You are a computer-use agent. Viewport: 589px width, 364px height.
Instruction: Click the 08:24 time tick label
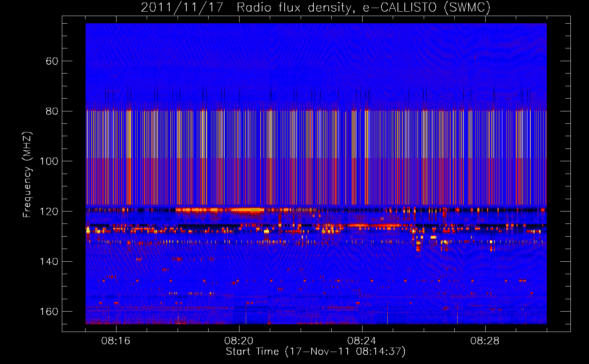point(362,341)
